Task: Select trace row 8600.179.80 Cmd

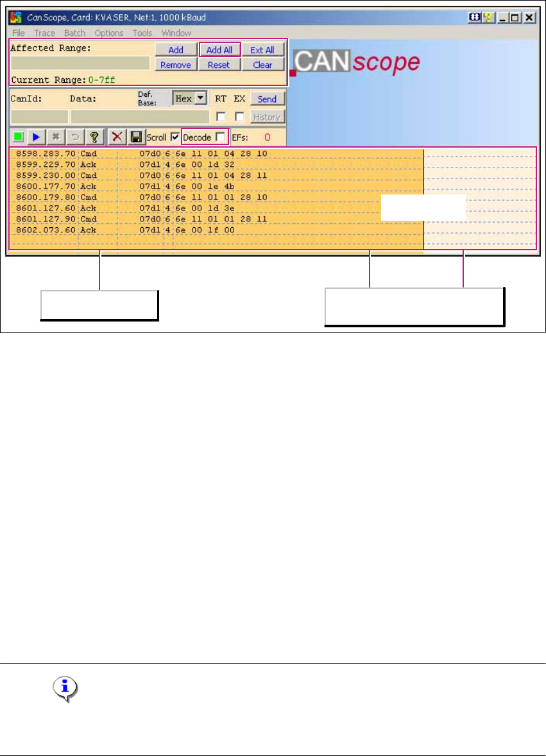Action: pos(216,197)
